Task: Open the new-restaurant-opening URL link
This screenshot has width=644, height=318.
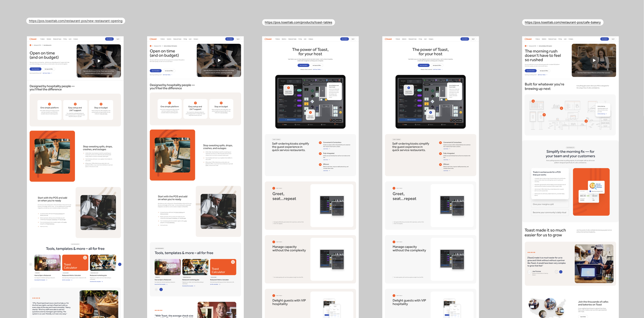Action: (x=75, y=21)
